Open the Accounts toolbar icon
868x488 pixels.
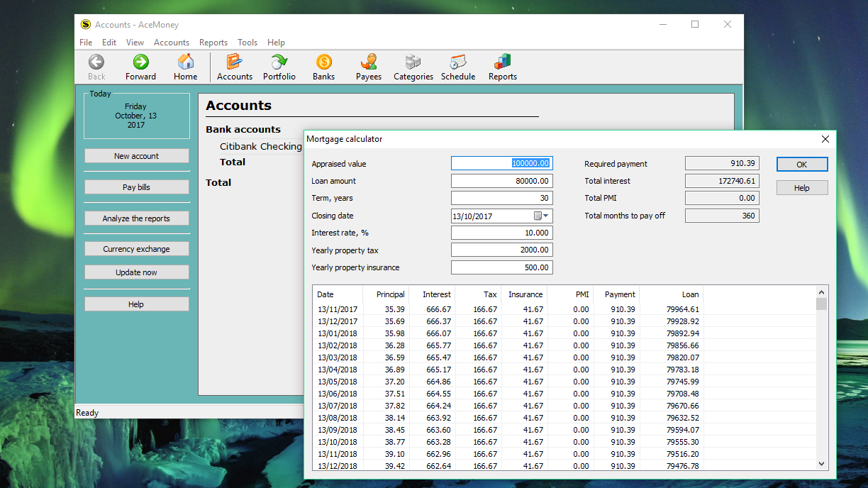[x=235, y=67]
